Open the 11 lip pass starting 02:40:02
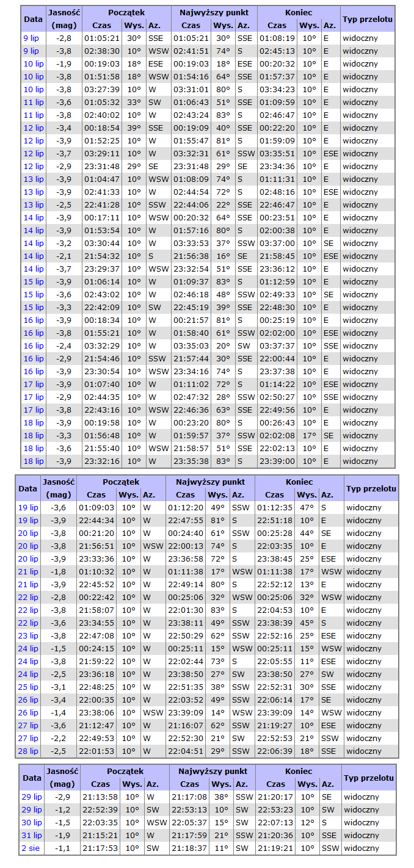 [34, 115]
